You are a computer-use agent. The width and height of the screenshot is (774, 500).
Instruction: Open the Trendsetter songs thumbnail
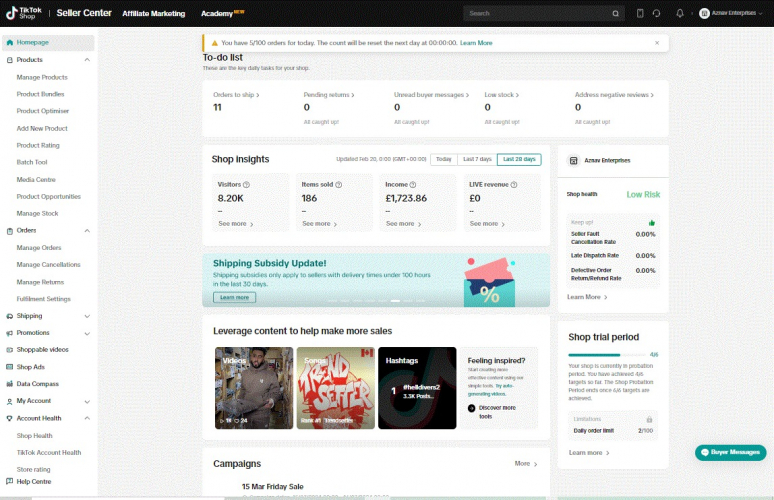click(336, 388)
